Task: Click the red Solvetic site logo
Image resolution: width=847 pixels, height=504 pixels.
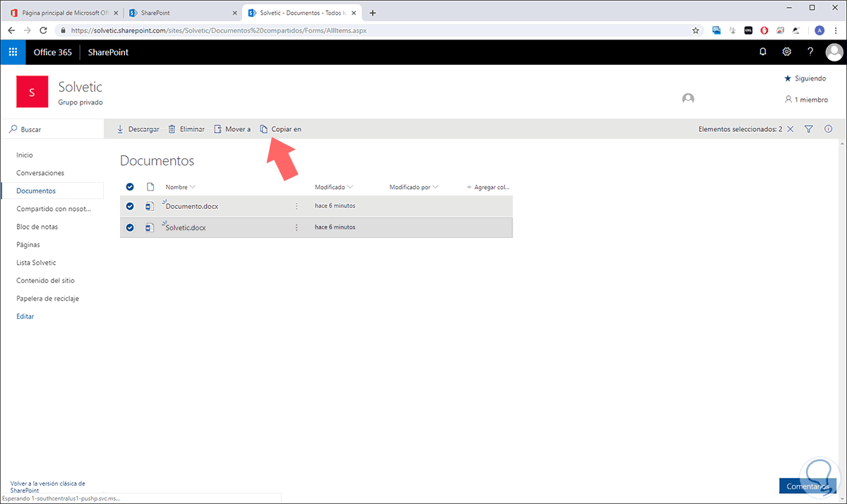Action: (x=32, y=92)
